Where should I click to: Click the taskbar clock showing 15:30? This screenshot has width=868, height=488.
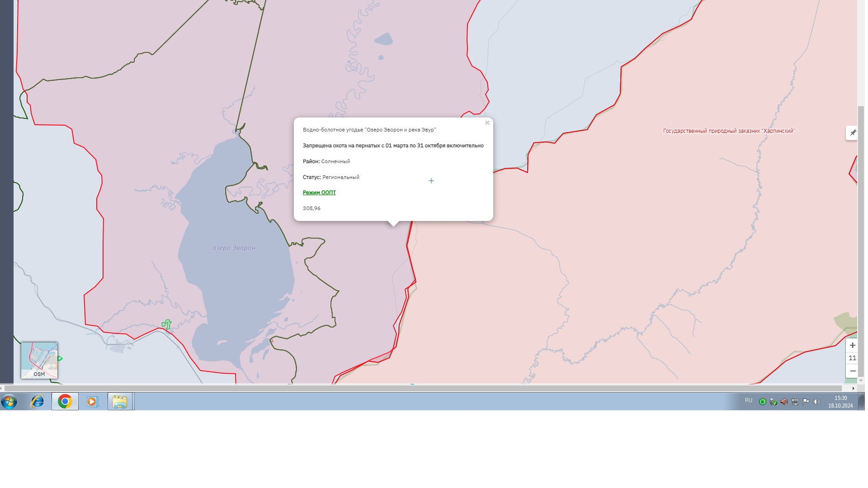(x=840, y=402)
